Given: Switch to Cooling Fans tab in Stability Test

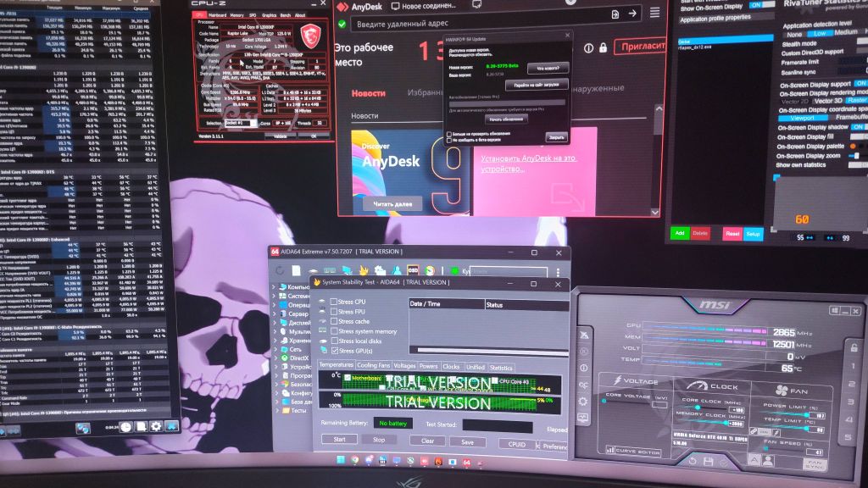Looking at the screenshot, I should pyautogui.click(x=374, y=365).
